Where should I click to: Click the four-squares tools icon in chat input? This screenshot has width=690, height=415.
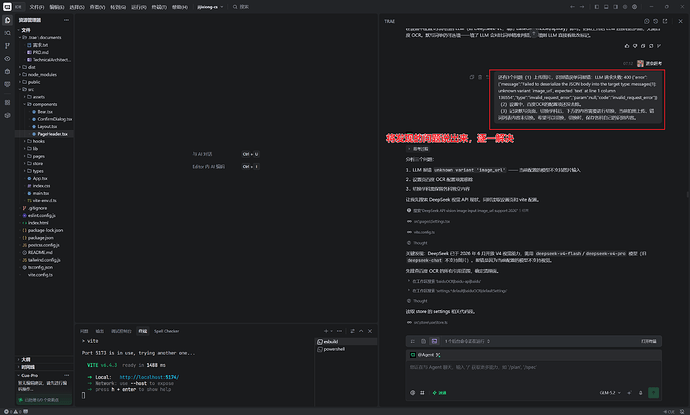pos(422,393)
